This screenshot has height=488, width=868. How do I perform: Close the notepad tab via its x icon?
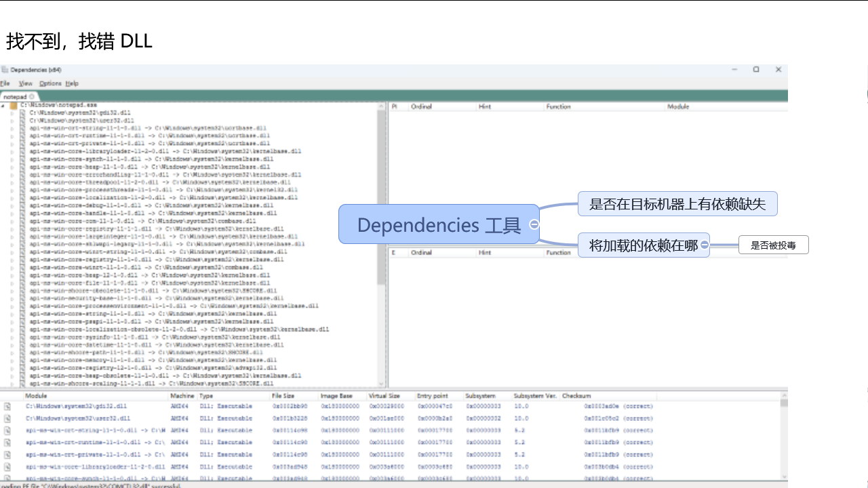[x=32, y=97]
